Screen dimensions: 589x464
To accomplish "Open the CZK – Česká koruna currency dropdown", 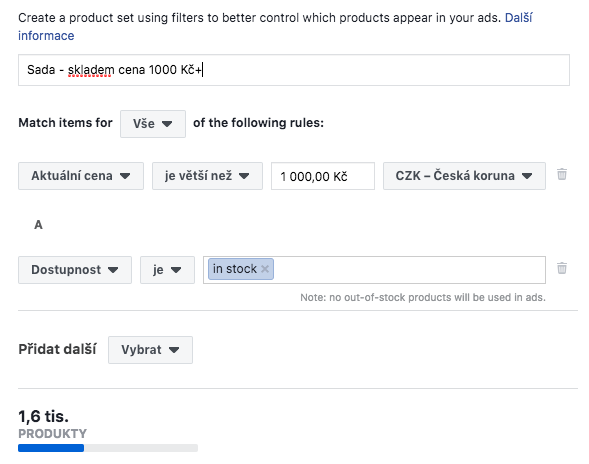I will [x=464, y=176].
